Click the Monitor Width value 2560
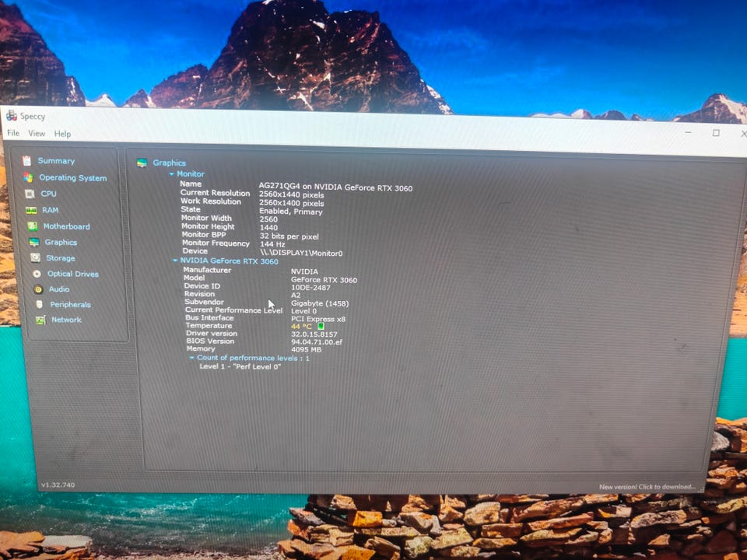This screenshot has width=747, height=560. pos(268,219)
